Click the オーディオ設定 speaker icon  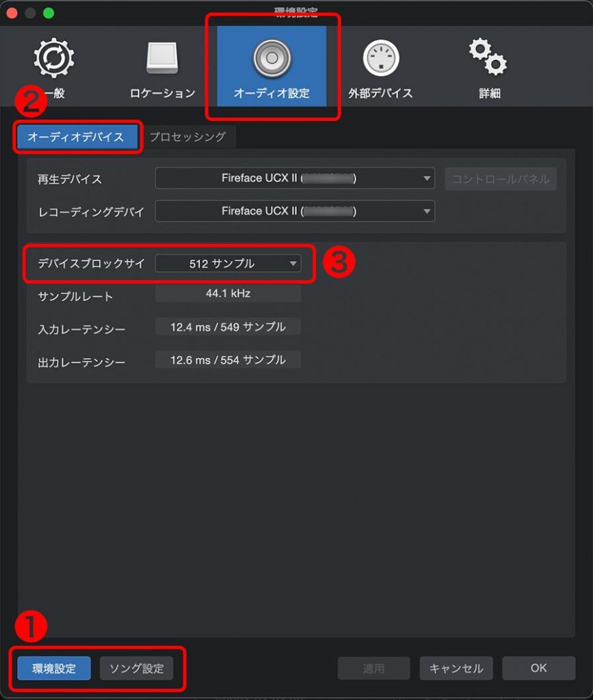coord(272,60)
